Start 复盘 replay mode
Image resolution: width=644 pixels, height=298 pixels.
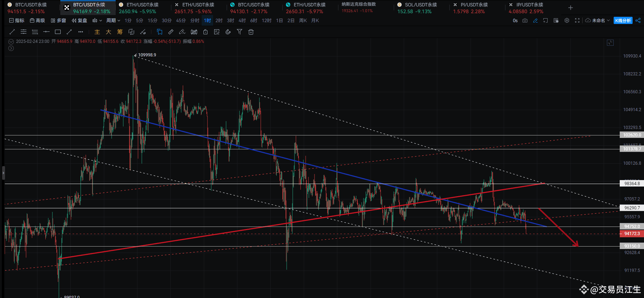coord(79,20)
